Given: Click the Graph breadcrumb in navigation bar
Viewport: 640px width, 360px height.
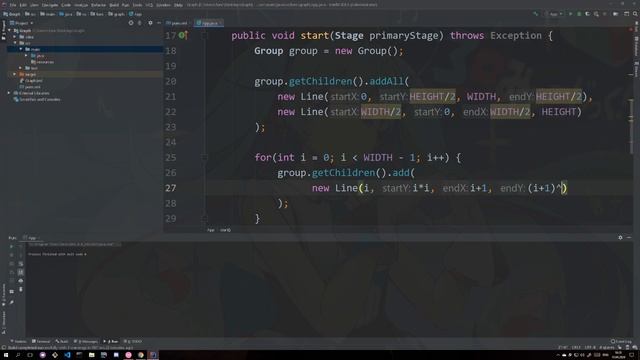Looking at the screenshot, I should (x=12, y=14).
